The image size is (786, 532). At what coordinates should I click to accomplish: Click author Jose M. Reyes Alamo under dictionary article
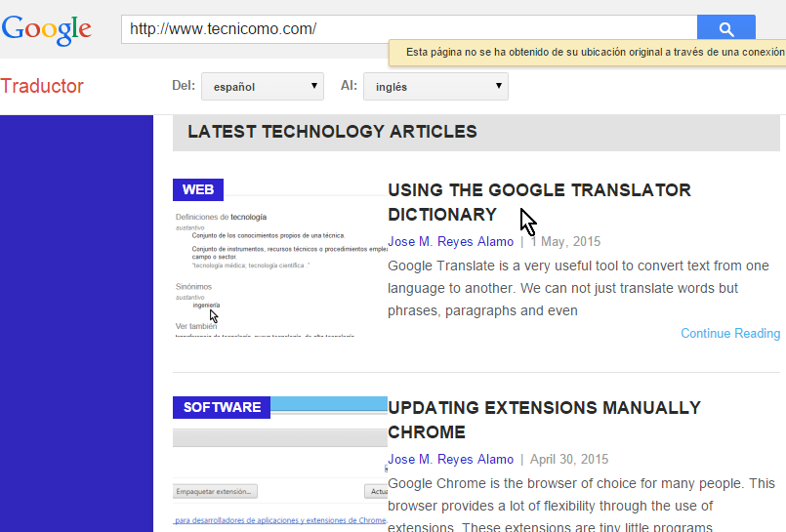(451, 241)
